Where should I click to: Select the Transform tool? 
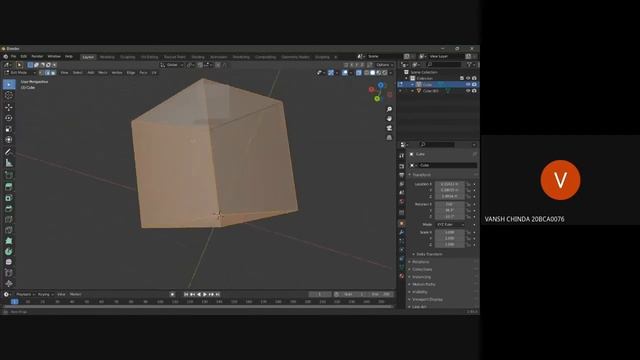coord(9,140)
